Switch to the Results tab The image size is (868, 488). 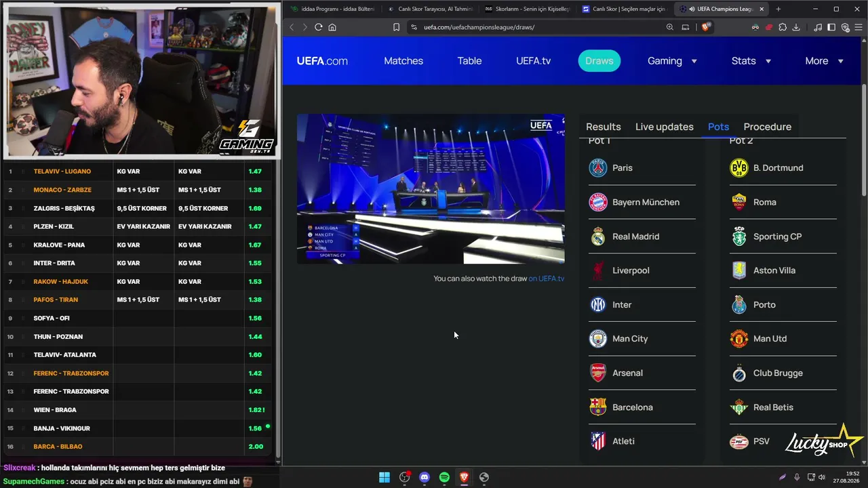click(x=604, y=127)
